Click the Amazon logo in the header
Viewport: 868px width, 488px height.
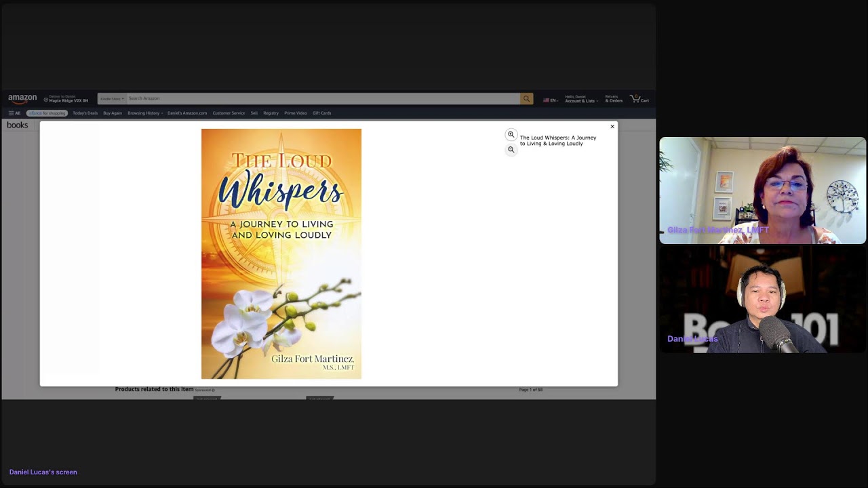(x=22, y=99)
